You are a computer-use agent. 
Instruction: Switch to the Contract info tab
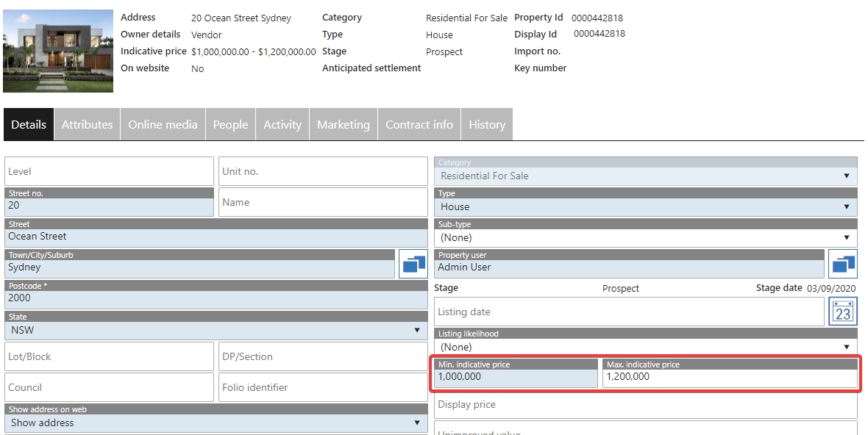point(419,125)
